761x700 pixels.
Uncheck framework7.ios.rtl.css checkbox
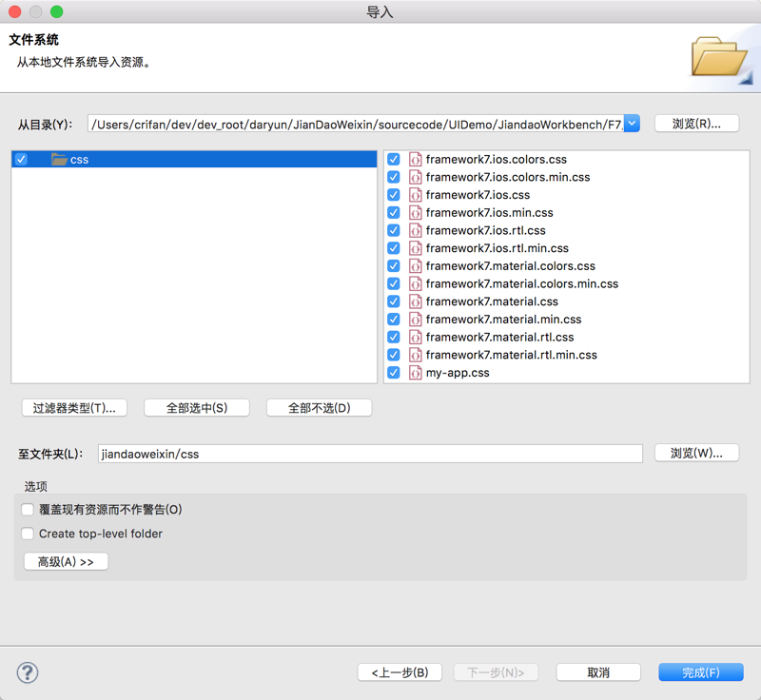click(x=394, y=230)
